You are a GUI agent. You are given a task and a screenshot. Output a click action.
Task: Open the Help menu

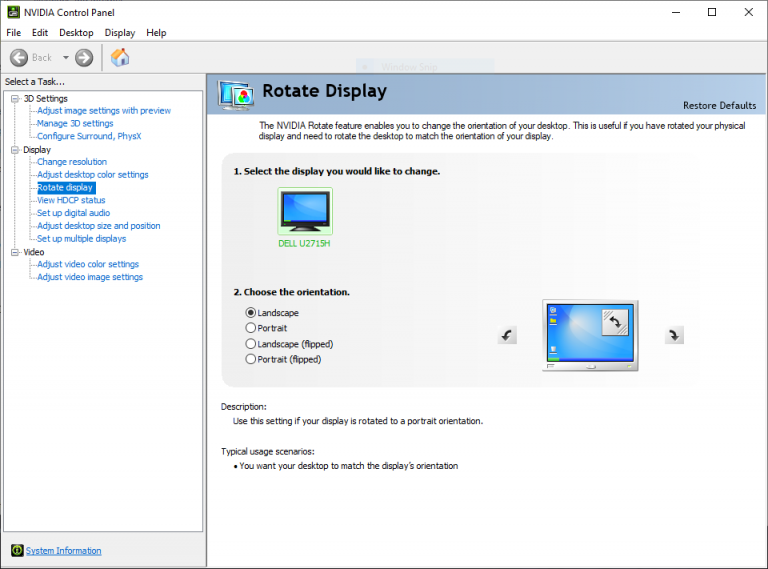pyautogui.click(x=156, y=33)
